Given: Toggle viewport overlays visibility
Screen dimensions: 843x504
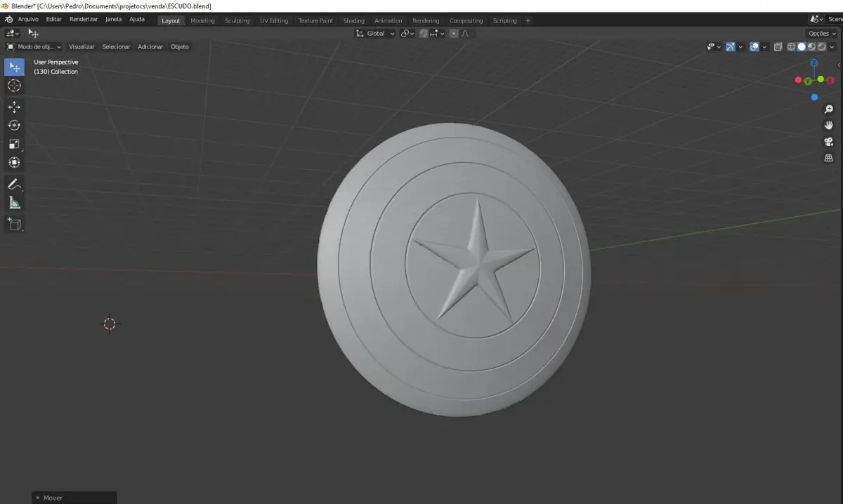Looking at the screenshot, I should pyautogui.click(x=754, y=46).
